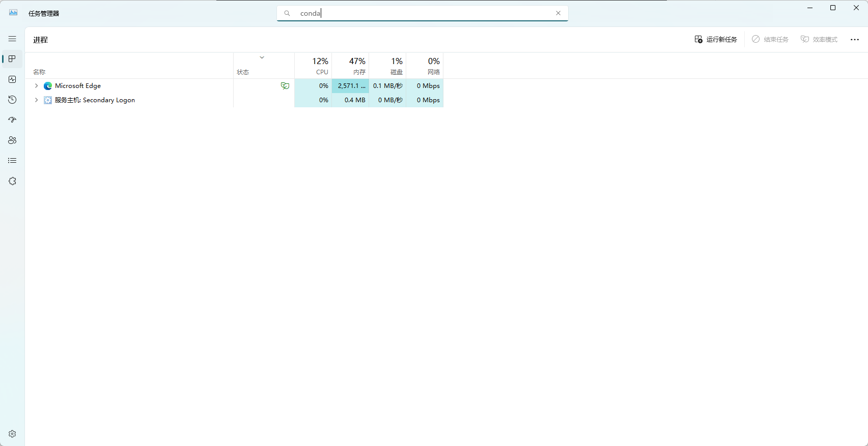Sort by the CPU 12% column header
Screen dimensions: 868x446
(x=313, y=66)
